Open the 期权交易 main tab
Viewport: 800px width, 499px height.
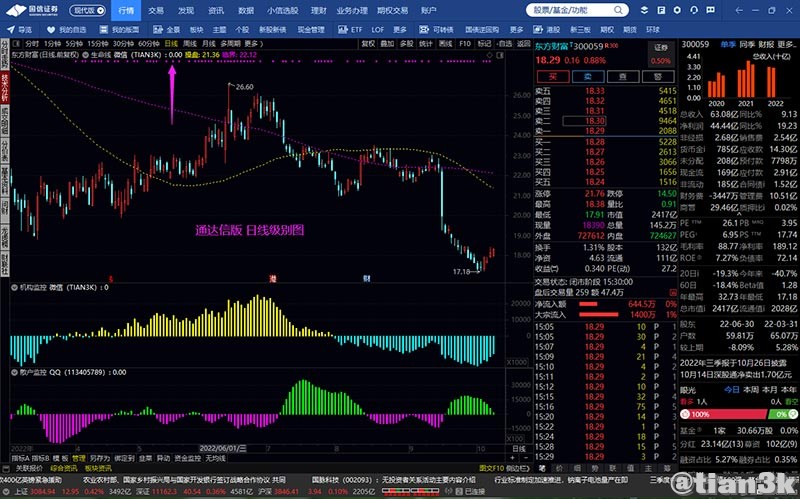pos(392,10)
